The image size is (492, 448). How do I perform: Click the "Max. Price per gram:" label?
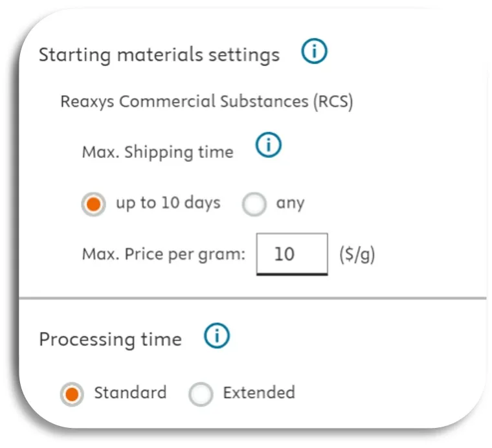(x=164, y=254)
